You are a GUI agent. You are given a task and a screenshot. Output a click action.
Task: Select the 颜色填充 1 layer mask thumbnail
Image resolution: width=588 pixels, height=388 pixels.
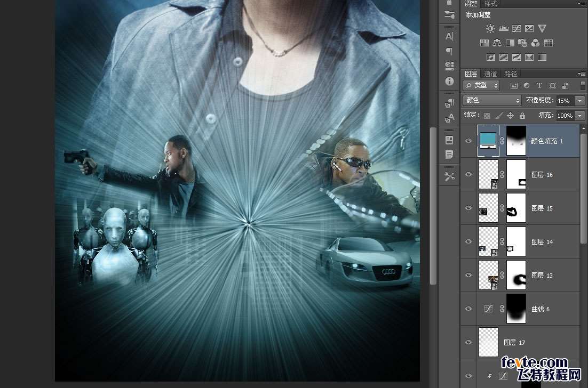click(x=516, y=141)
